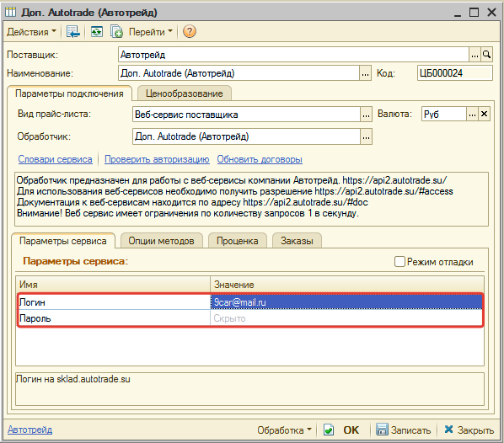Click the green checkmark icon beside OK
The height and width of the screenshot is (443, 504).
pos(329,430)
